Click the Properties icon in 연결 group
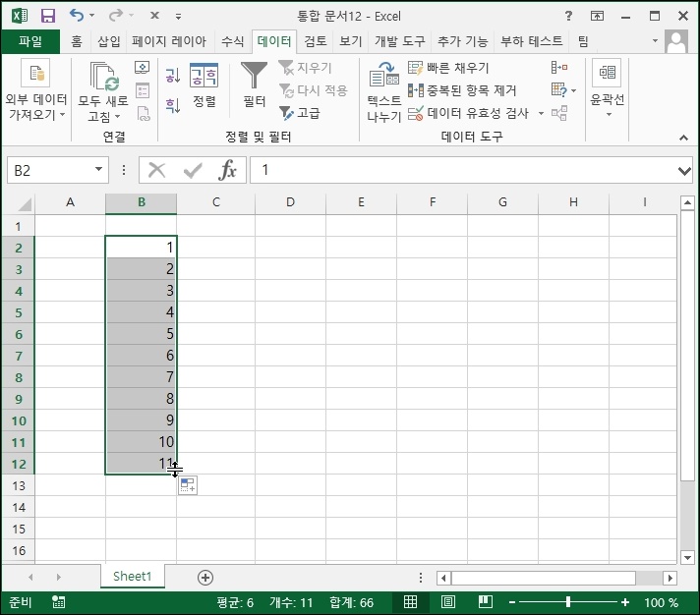Image resolution: width=700 pixels, height=615 pixels. tap(142, 90)
